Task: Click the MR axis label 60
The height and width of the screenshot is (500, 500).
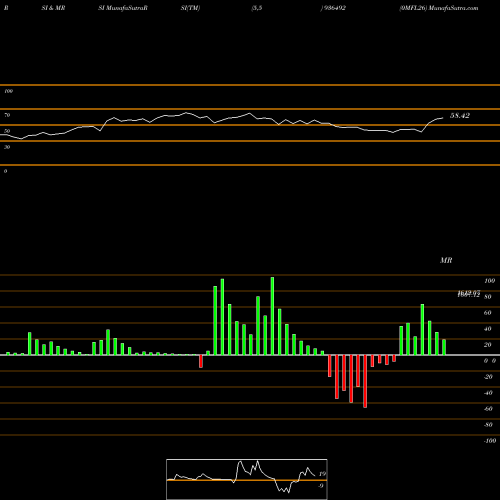Action: (488, 313)
